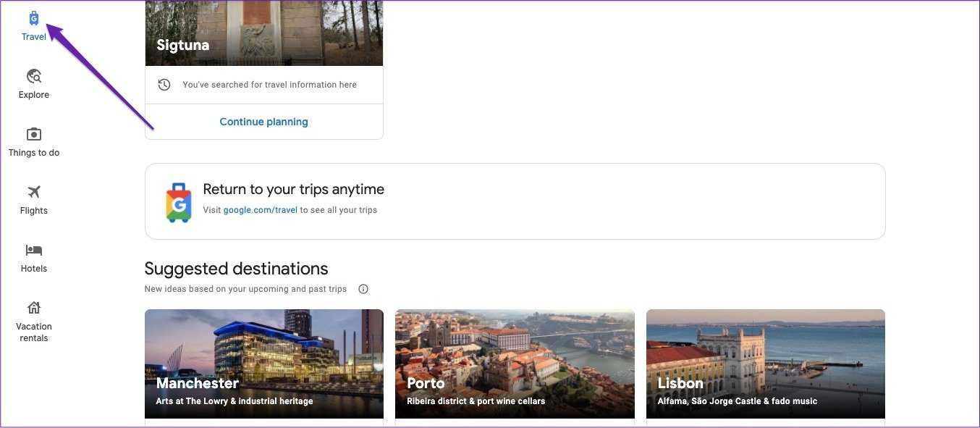Click the Hotels bed icon
The image size is (980, 428).
point(34,250)
